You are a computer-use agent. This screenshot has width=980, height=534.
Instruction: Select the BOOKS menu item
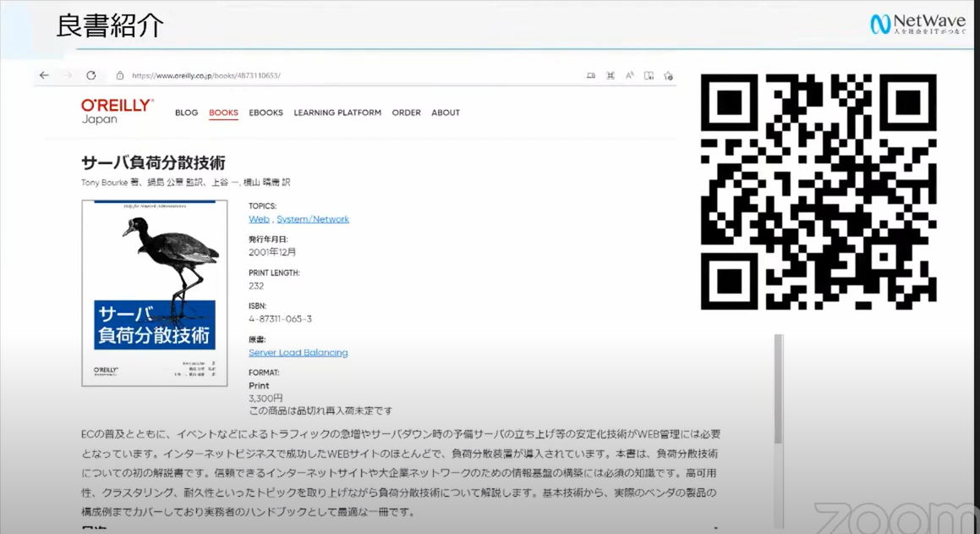pos(224,113)
